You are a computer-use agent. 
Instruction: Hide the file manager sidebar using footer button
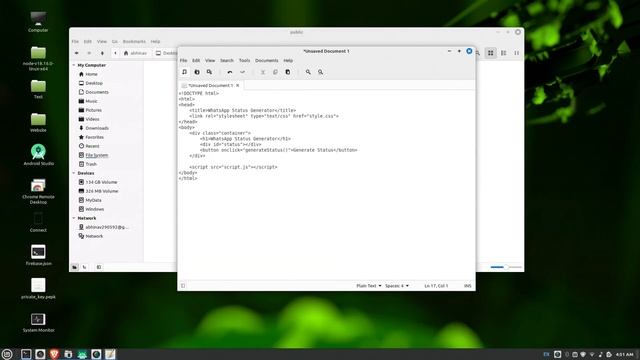pos(99,267)
